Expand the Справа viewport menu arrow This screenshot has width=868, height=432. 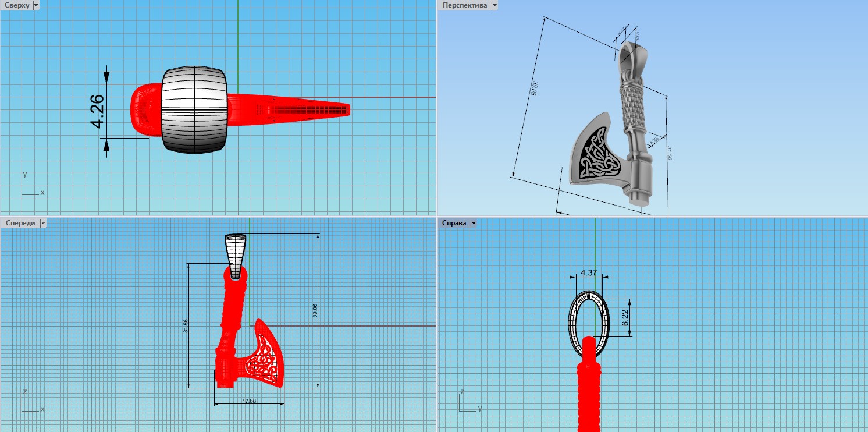tap(473, 223)
